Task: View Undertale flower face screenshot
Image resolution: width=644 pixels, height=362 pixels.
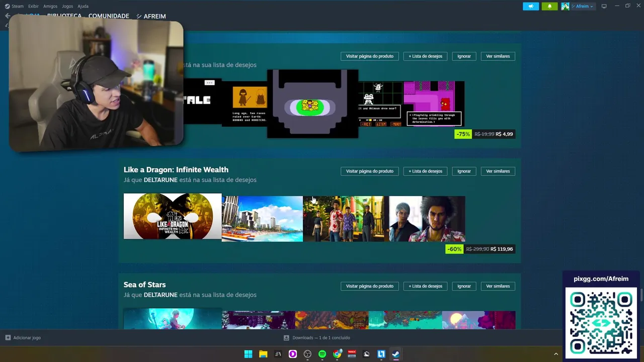Action: [x=312, y=104]
